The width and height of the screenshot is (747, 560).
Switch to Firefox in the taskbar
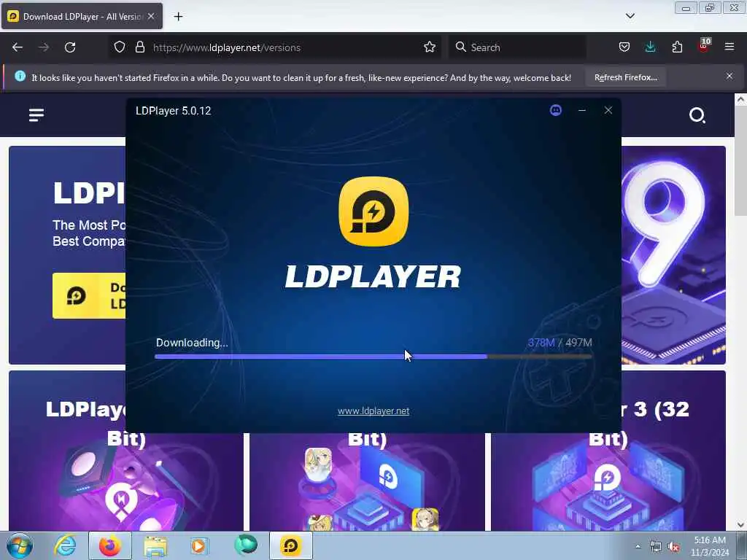pos(110,545)
